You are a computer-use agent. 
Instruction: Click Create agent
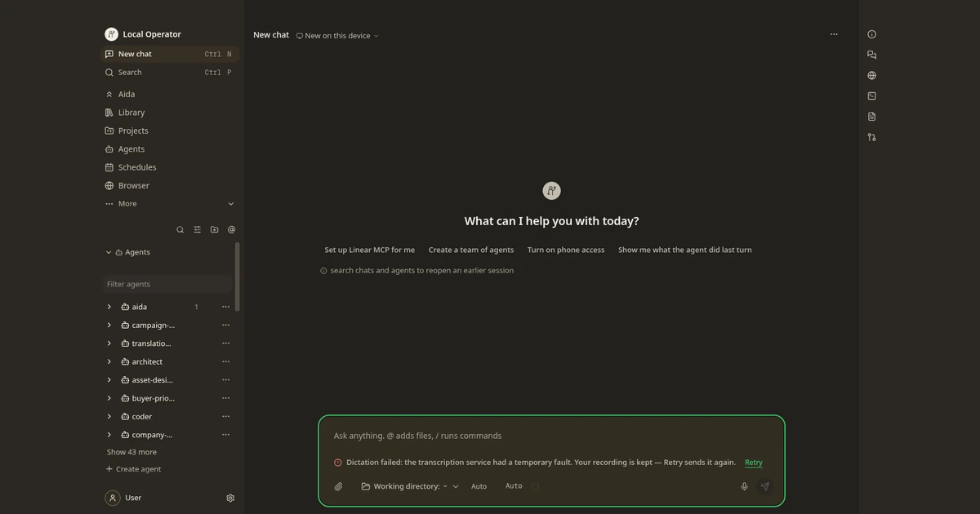point(133,469)
